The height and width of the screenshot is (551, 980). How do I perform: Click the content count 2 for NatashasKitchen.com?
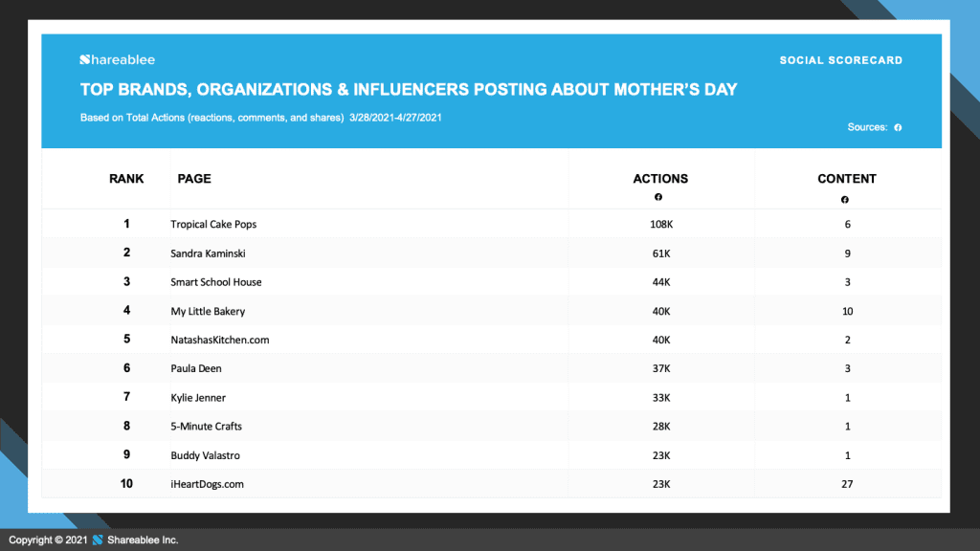(848, 340)
